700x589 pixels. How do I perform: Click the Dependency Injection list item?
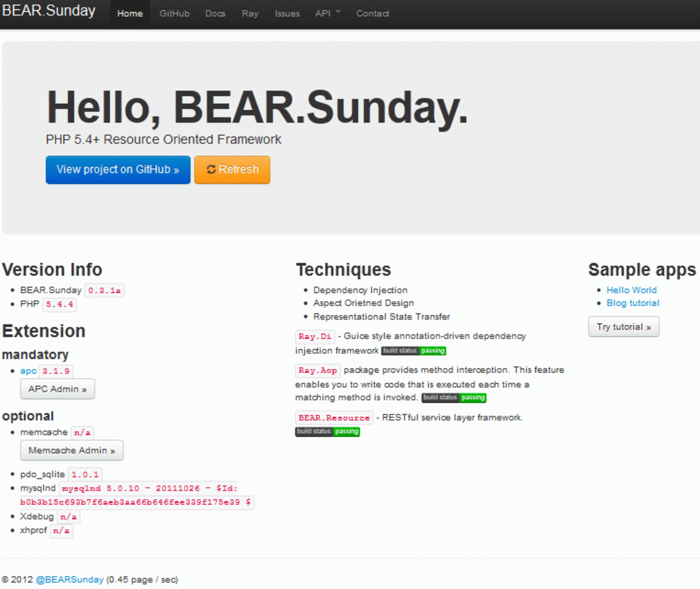(360, 290)
